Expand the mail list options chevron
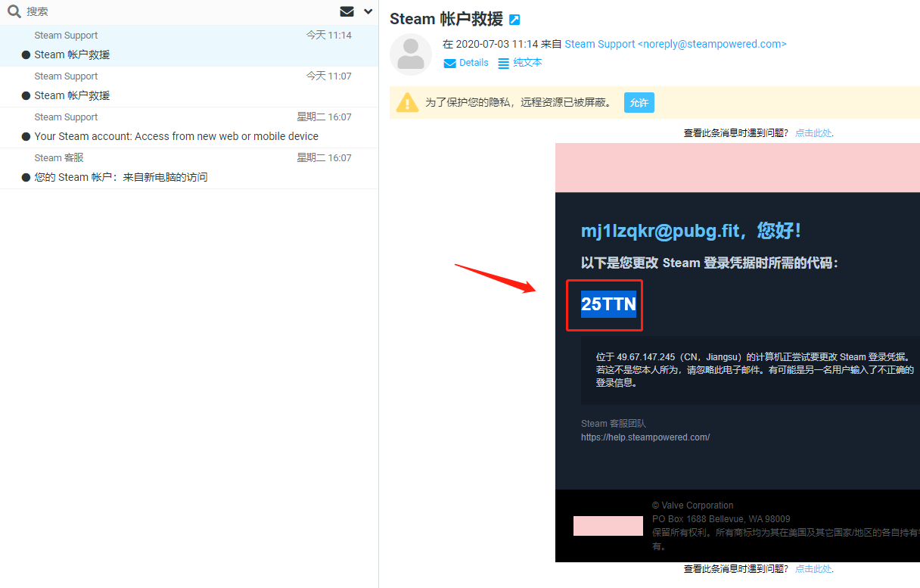920x588 pixels. point(368,11)
